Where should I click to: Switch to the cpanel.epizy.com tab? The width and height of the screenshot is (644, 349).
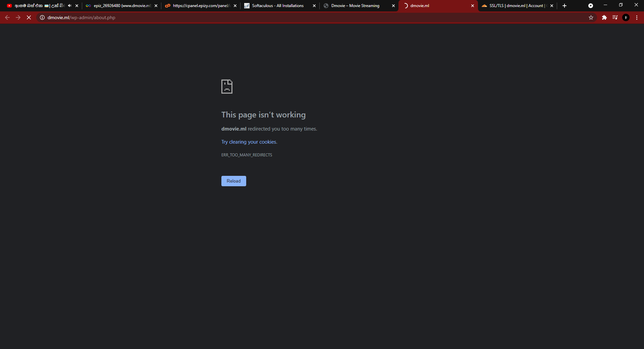pos(201,6)
